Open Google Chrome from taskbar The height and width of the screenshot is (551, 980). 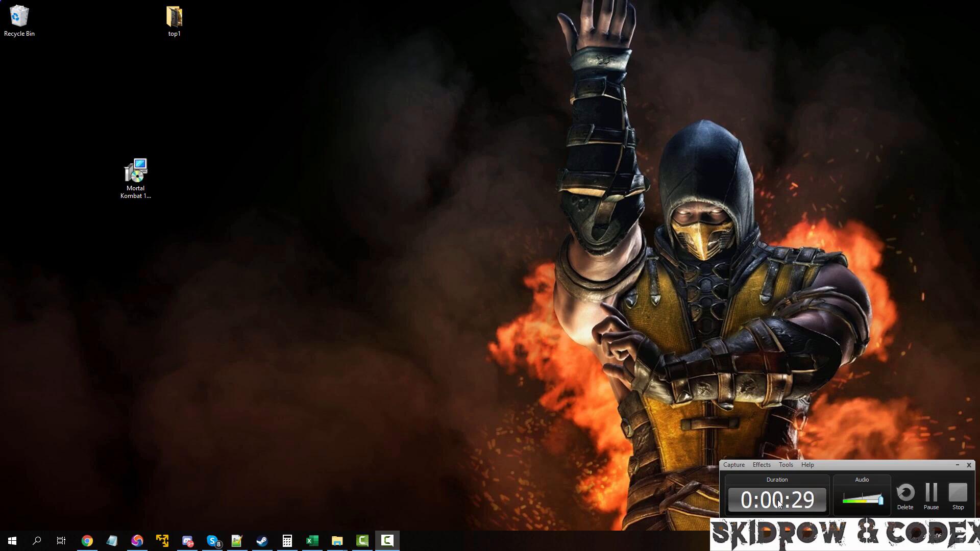[87, 541]
